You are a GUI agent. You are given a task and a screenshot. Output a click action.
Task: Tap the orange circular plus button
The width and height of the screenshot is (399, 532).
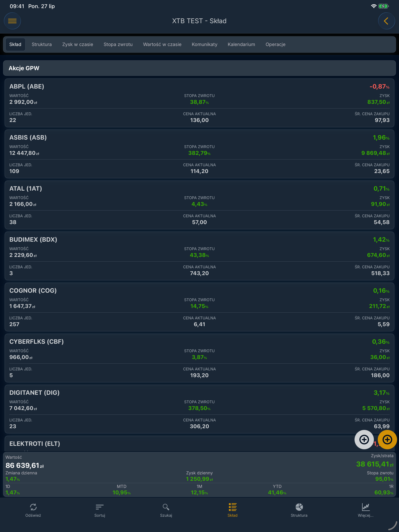(x=387, y=439)
